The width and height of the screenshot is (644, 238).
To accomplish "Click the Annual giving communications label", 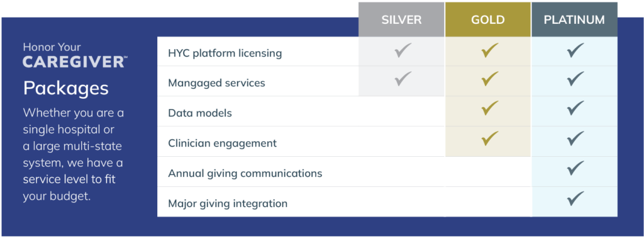I will tap(245, 174).
